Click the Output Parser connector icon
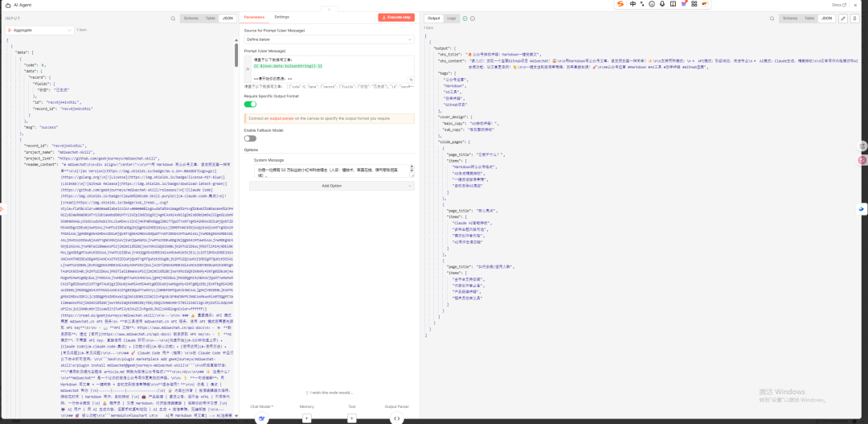The image size is (868, 424). coord(395,418)
